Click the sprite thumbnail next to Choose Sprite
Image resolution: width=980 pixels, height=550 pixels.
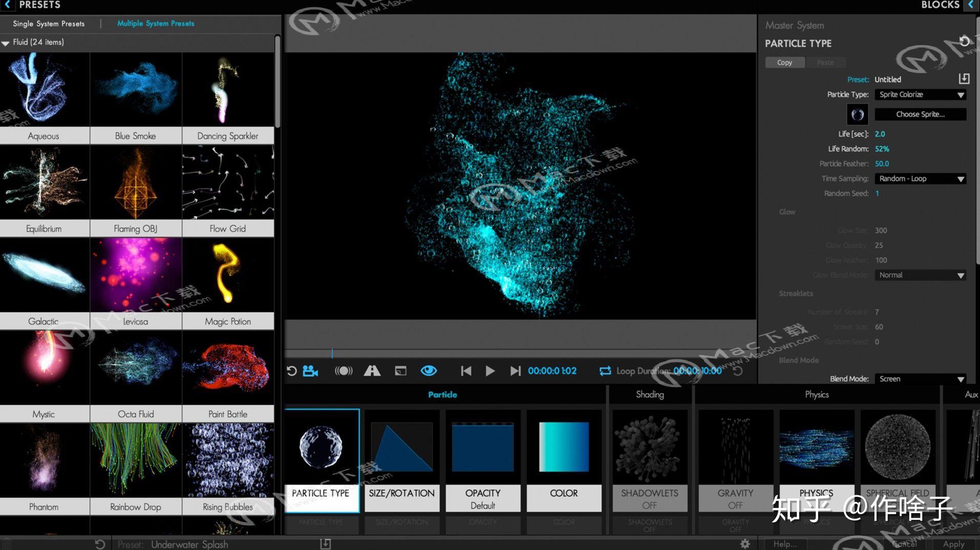pyautogui.click(x=857, y=114)
